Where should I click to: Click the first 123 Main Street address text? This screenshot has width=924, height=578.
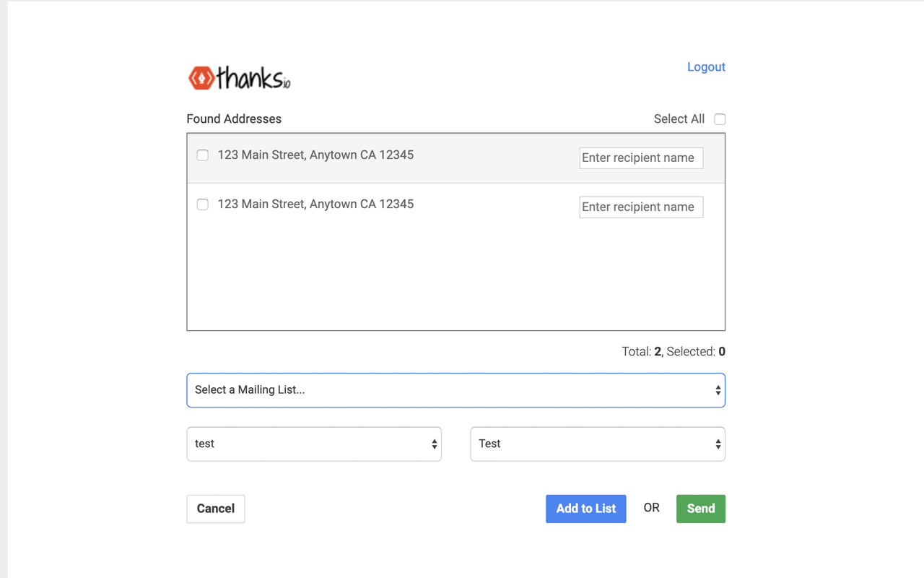(315, 155)
